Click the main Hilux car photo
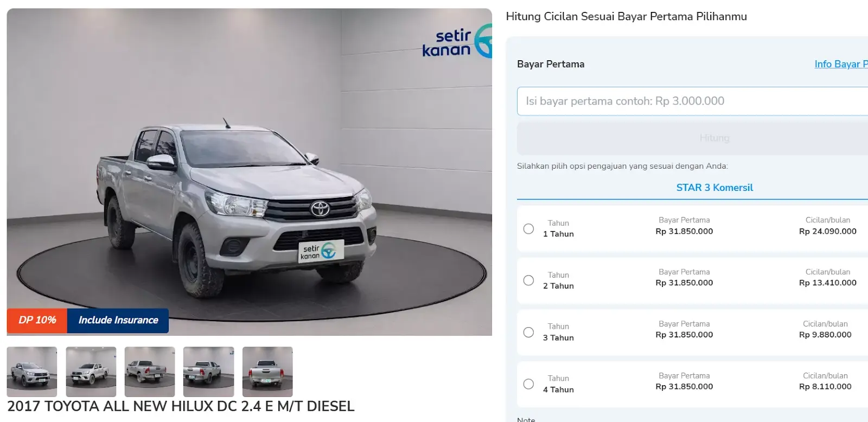 click(250, 172)
